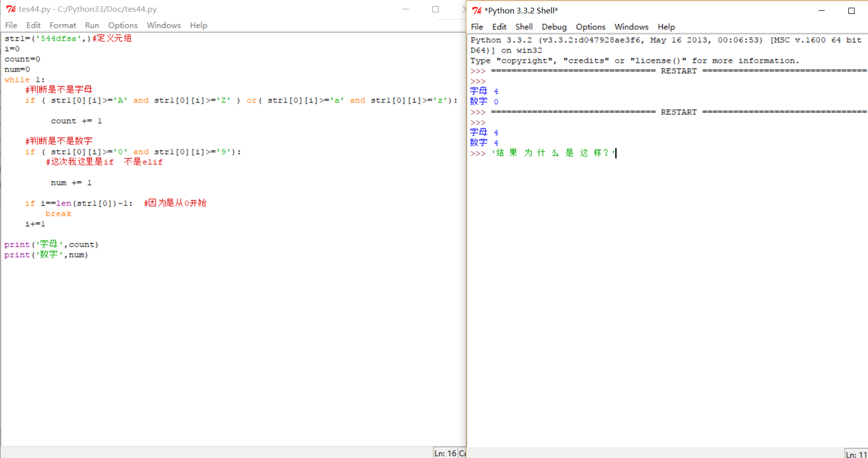Open the Help menu in Python Shell
868x458 pixels.
[x=666, y=27]
